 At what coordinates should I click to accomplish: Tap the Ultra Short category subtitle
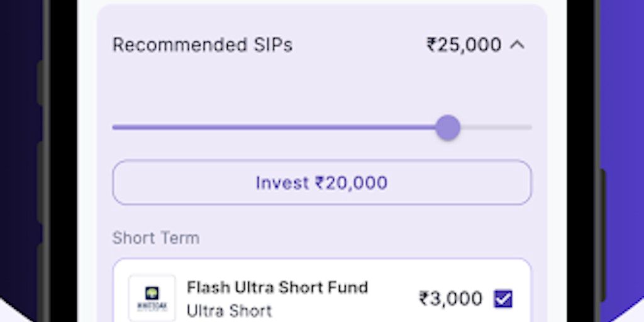point(229,311)
